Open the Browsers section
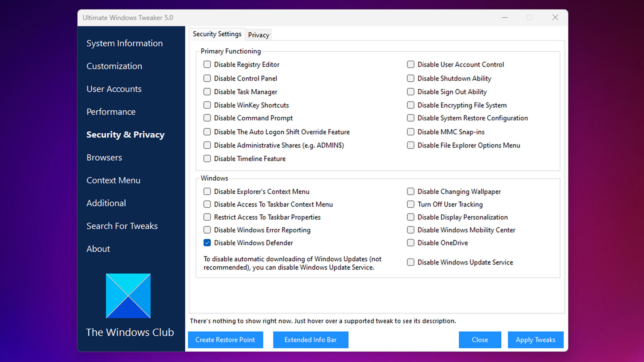Viewport: 644px width, 362px height. [x=104, y=157]
